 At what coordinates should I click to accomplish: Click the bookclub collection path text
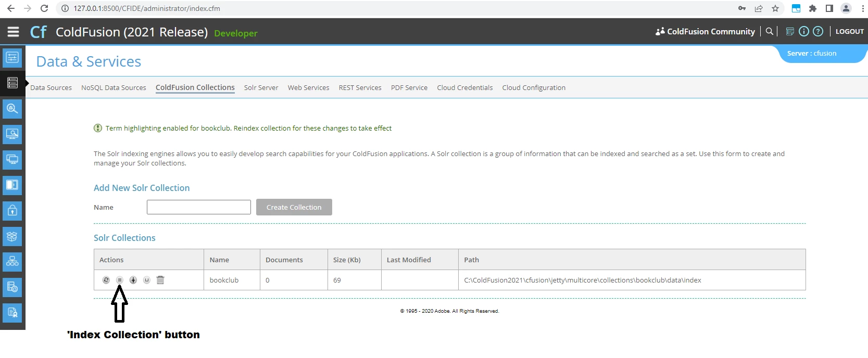583,280
